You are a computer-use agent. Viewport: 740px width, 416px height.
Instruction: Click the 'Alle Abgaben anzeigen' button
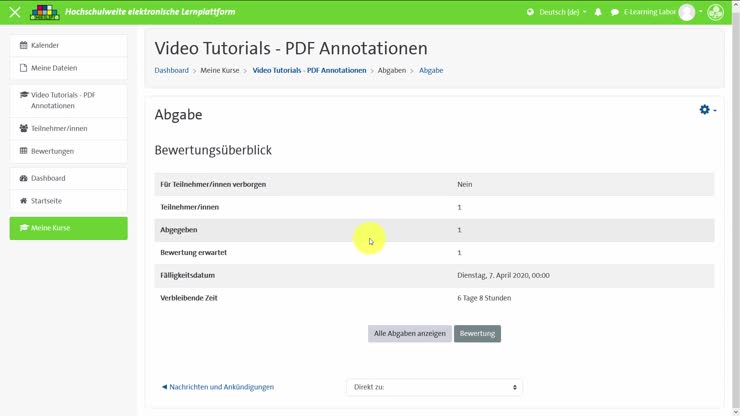pos(410,333)
